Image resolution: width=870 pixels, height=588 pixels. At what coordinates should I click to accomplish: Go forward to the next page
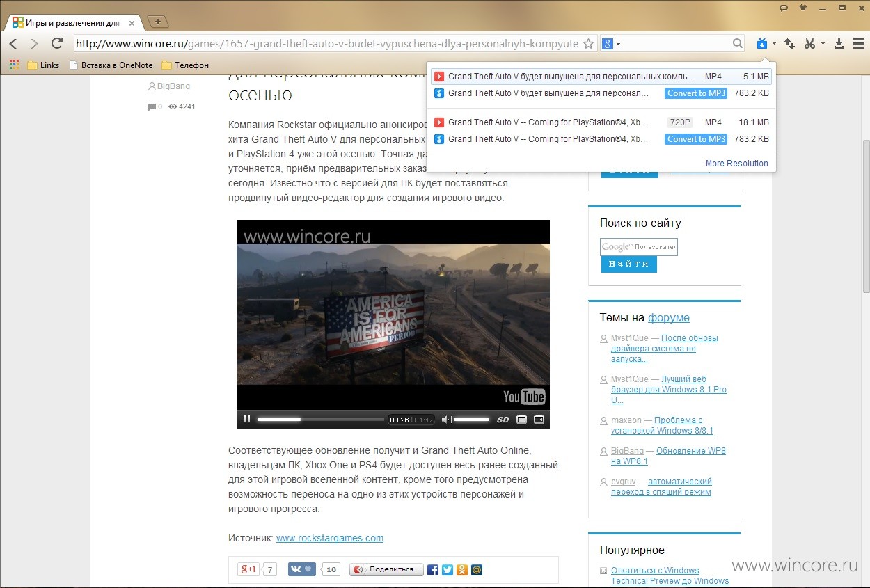tap(34, 44)
